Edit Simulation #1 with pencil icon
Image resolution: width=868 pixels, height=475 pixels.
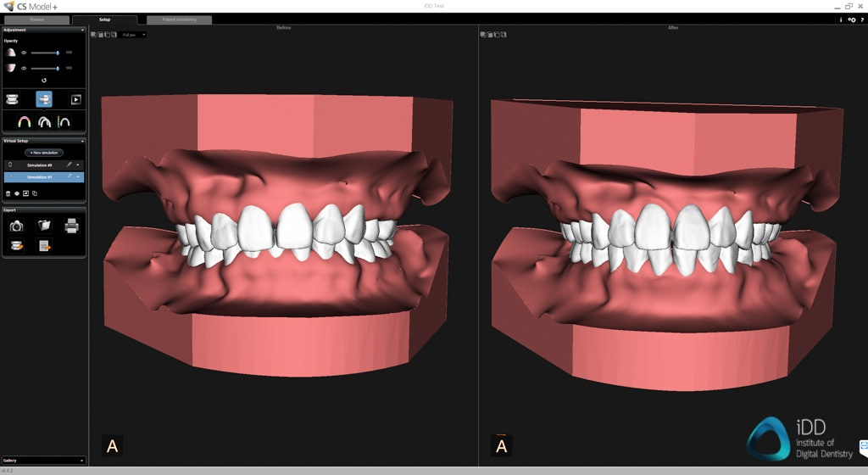(70, 176)
